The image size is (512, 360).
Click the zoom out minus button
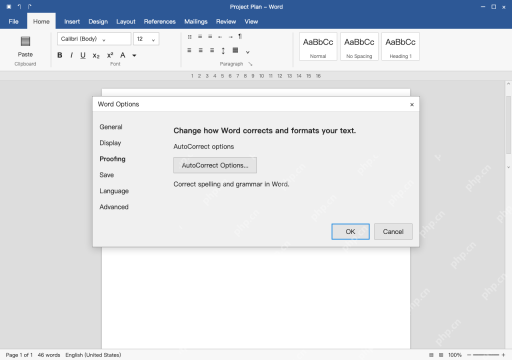pyautogui.click(x=469, y=355)
